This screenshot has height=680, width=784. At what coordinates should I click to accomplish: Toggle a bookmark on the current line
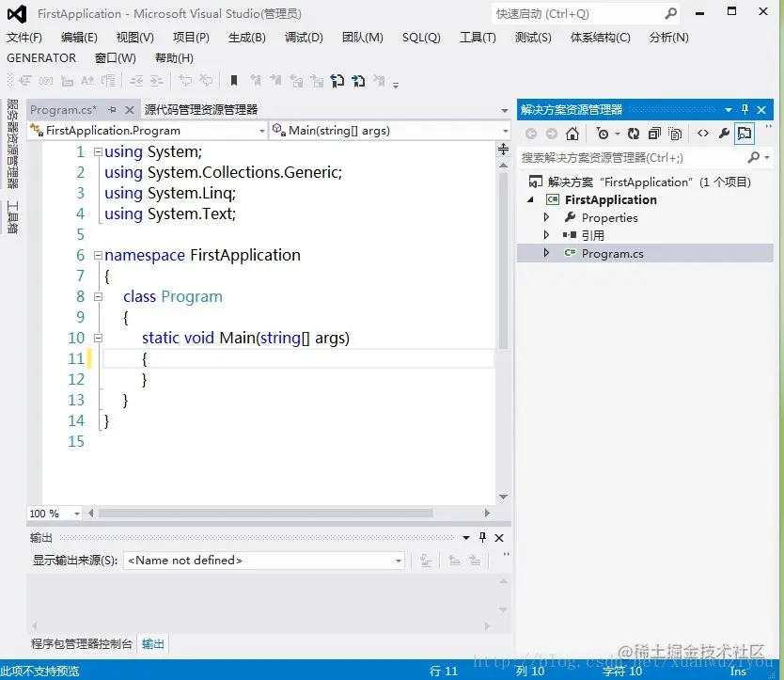(x=233, y=81)
